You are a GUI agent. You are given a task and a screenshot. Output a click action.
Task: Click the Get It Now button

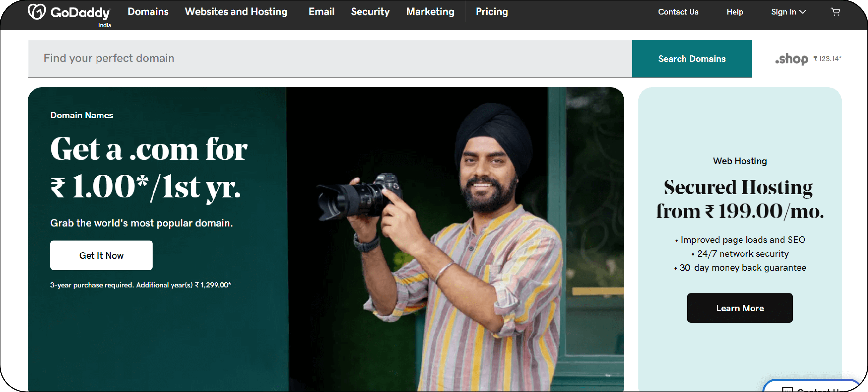pos(101,255)
